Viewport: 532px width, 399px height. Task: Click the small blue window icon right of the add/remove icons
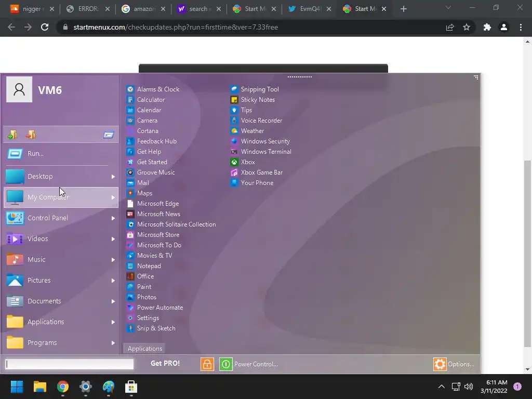(109, 135)
